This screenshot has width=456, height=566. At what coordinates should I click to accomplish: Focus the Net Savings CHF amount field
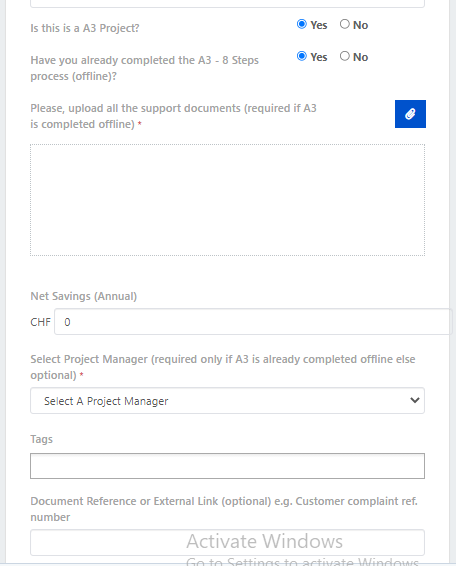(x=253, y=322)
